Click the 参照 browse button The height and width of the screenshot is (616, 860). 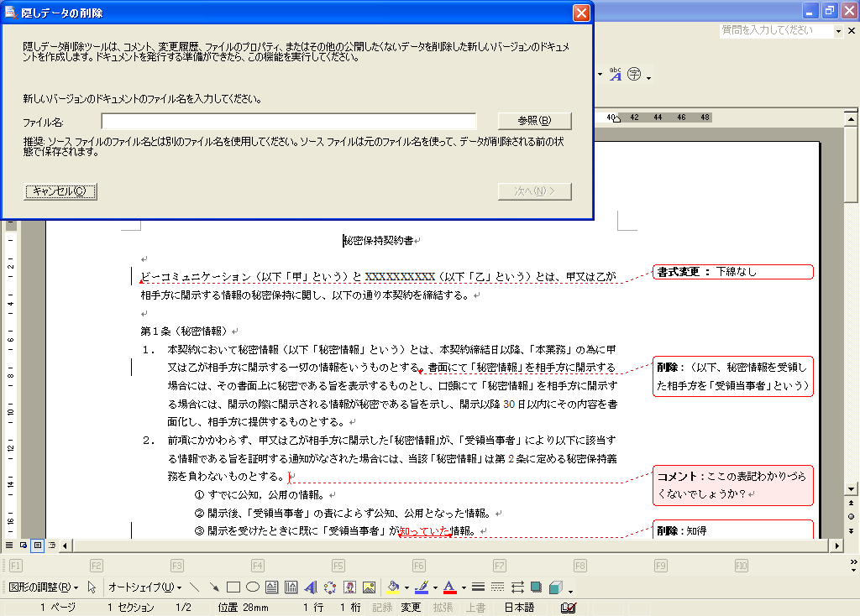pyautogui.click(x=534, y=121)
